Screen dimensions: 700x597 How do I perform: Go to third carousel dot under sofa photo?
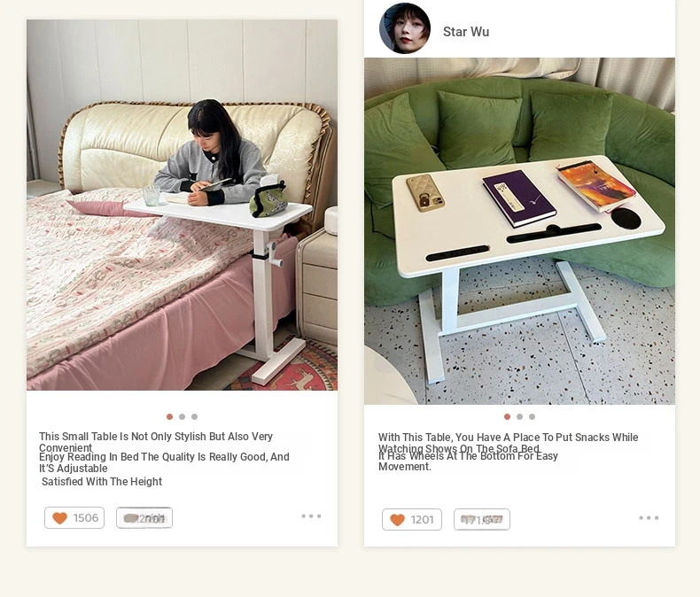(x=533, y=416)
